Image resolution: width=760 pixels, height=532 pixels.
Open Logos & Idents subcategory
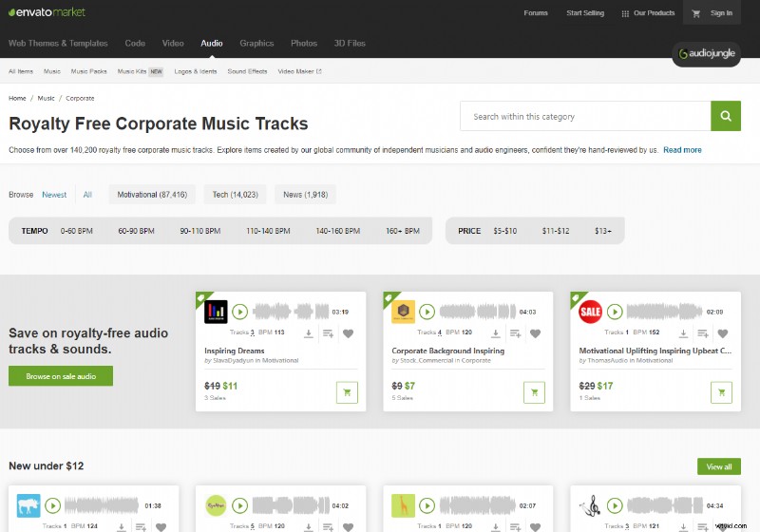(x=196, y=71)
